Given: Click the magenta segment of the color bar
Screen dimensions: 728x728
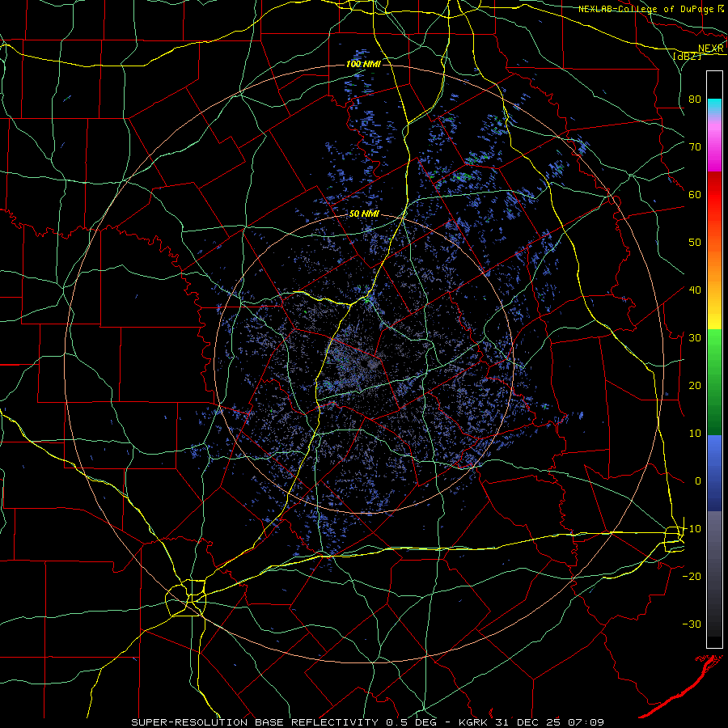Looking at the screenshot, I should click(714, 149).
